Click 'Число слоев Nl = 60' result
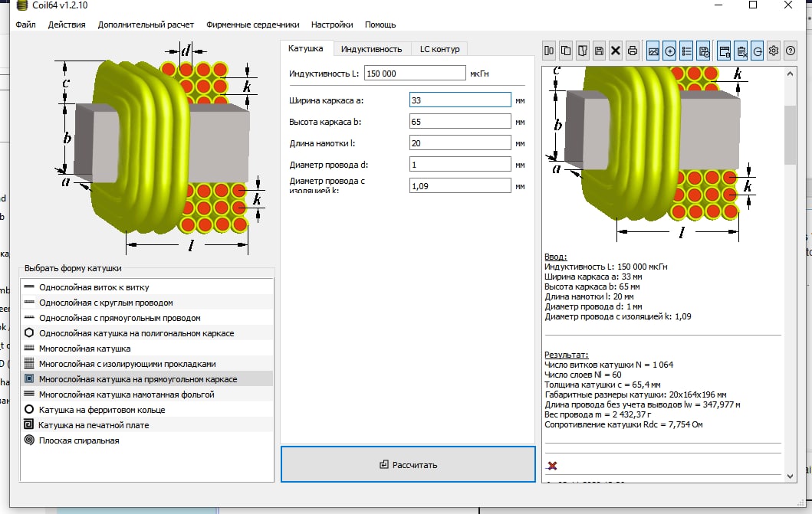812x514 pixels. point(583,375)
